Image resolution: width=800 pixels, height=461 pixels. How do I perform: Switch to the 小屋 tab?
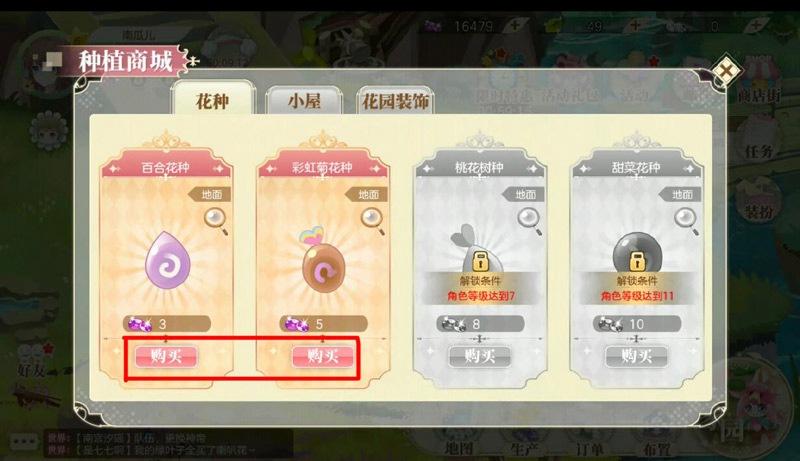304,101
